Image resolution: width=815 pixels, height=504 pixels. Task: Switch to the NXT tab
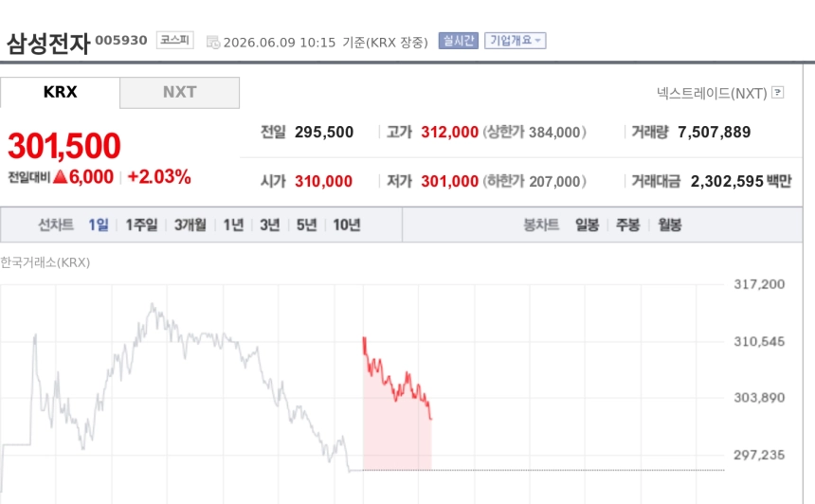tap(180, 93)
